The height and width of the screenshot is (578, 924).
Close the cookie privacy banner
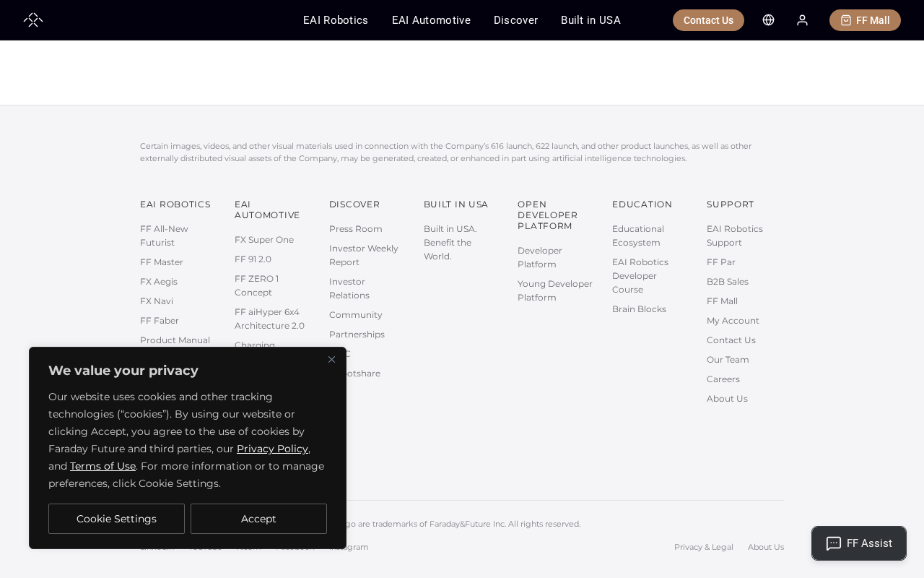331,360
